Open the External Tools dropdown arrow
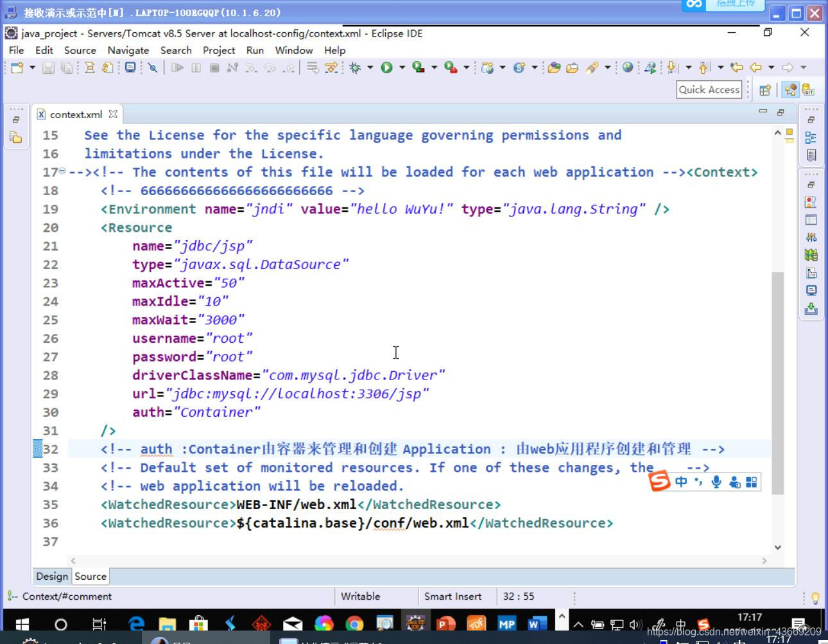The height and width of the screenshot is (644, 828). [466, 67]
